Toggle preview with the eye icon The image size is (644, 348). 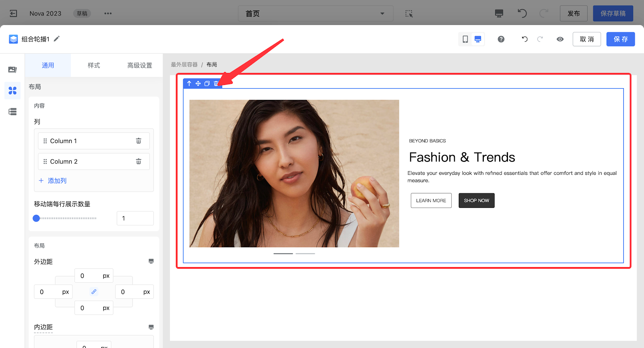(560, 39)
